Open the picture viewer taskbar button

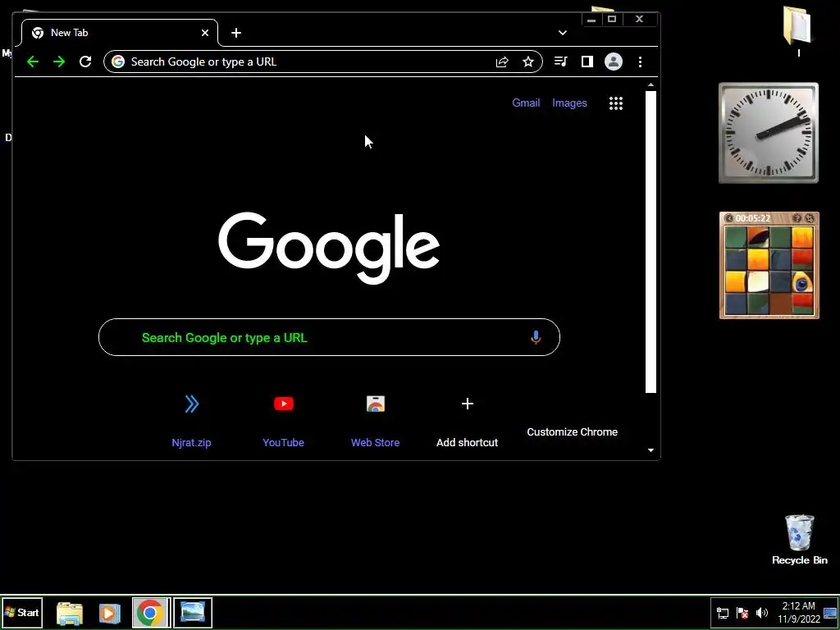pyautogui.click(x=193, y=613)
